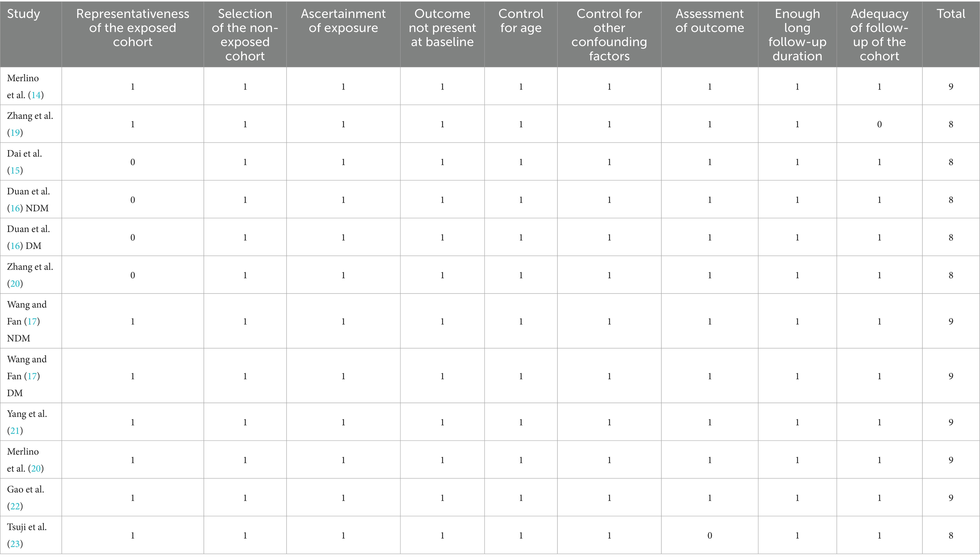Select Dai et al. Representativeness zero cell
This screenshot has width=980, height=560.
[133, 162]
